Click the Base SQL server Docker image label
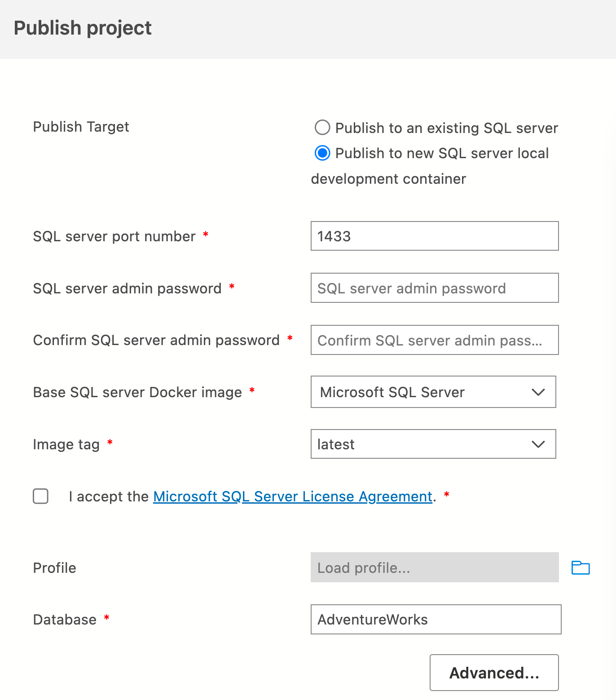 point(137,392)
